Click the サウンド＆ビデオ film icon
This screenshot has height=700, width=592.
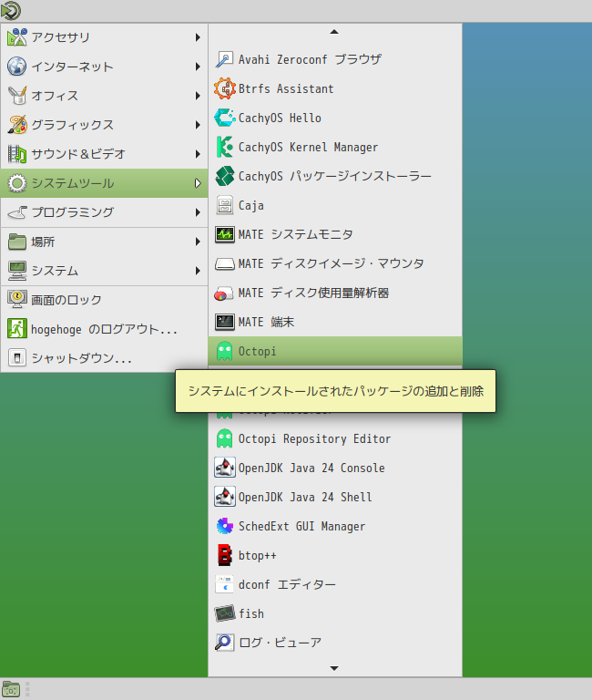click(17, 154)
